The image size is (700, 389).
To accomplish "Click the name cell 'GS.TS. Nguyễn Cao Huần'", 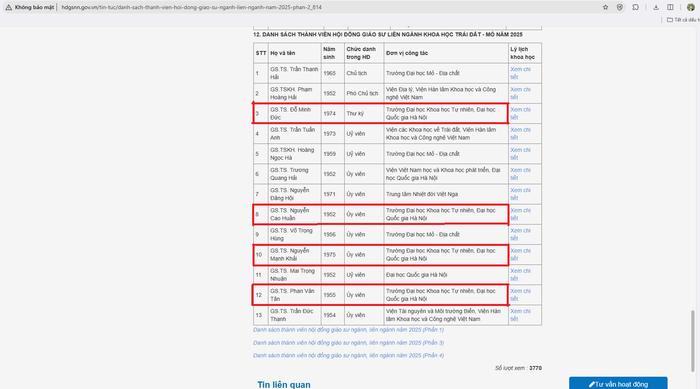I will 294,214.
